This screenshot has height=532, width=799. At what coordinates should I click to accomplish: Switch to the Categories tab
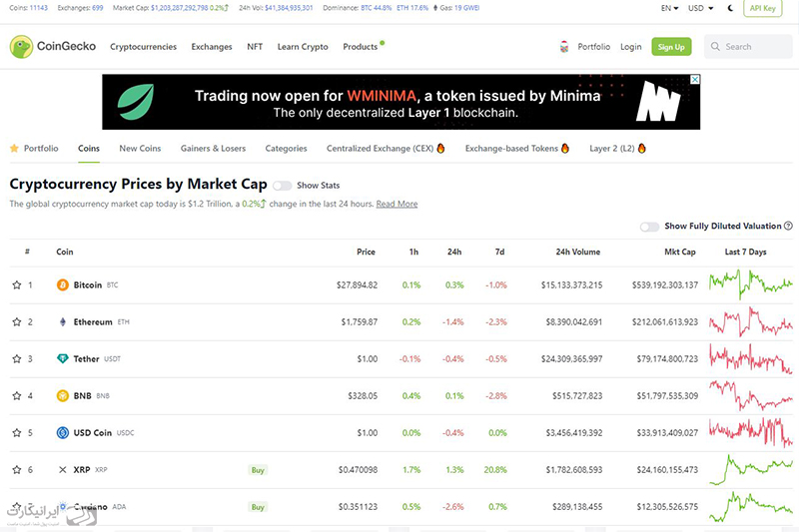point(286,148)
